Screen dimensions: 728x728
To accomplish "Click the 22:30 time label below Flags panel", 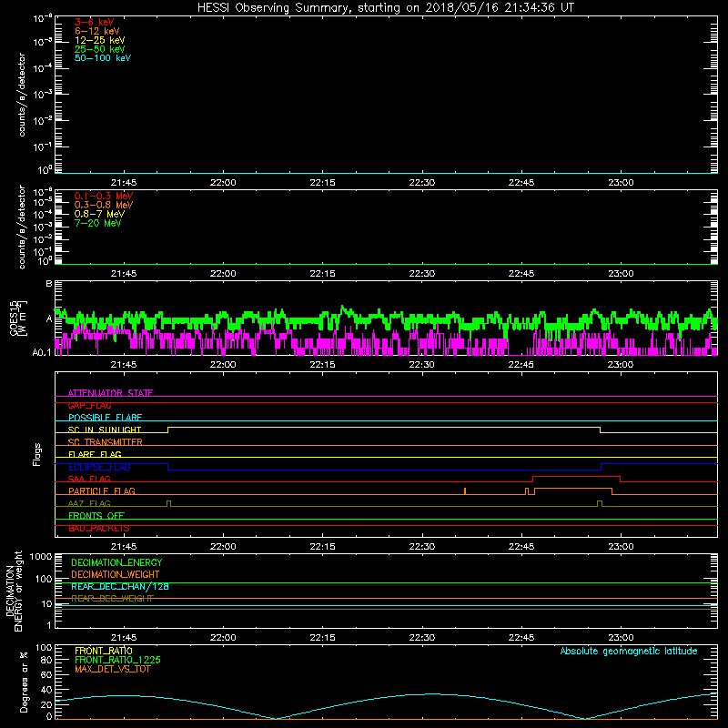I will click(422, 547).
